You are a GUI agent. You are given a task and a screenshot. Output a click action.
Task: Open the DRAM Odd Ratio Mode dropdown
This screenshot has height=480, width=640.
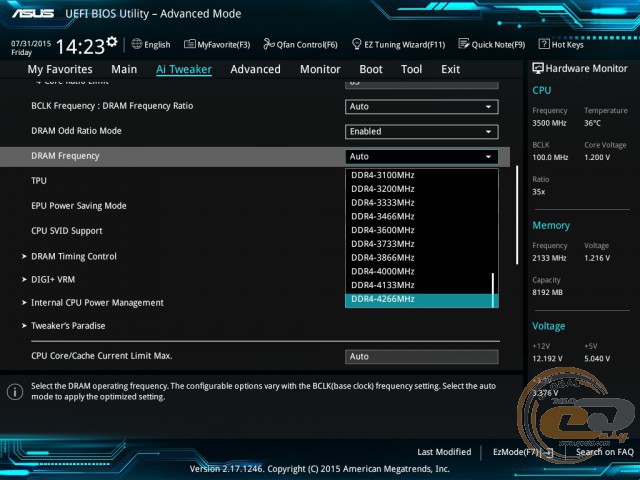(x=422, y=131)
